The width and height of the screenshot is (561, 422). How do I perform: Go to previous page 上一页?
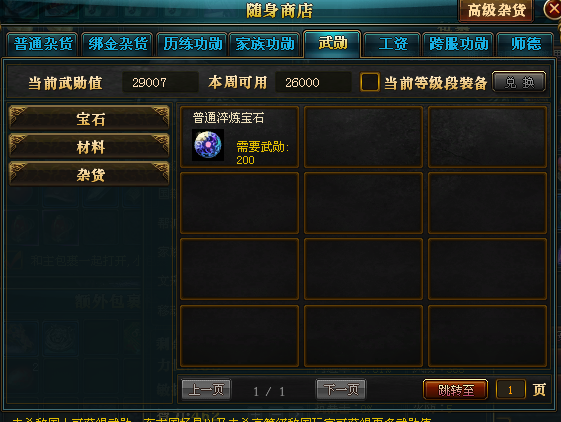click(x=206, y=389)
